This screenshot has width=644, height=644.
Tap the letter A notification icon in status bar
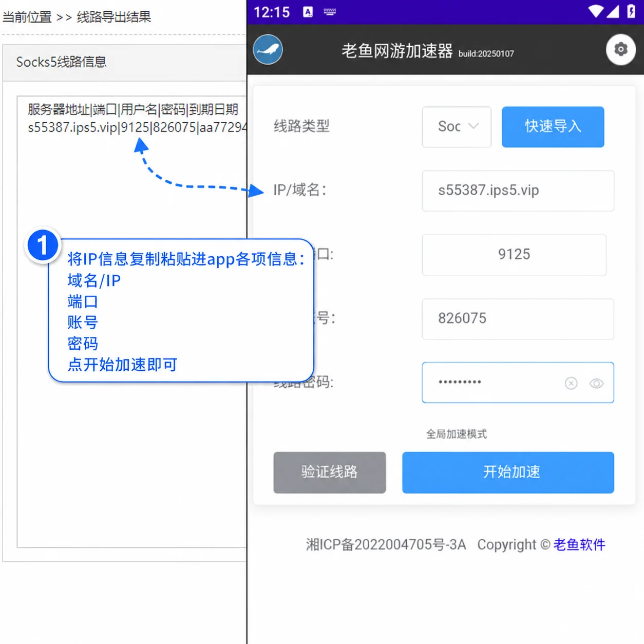pos(308,12)
